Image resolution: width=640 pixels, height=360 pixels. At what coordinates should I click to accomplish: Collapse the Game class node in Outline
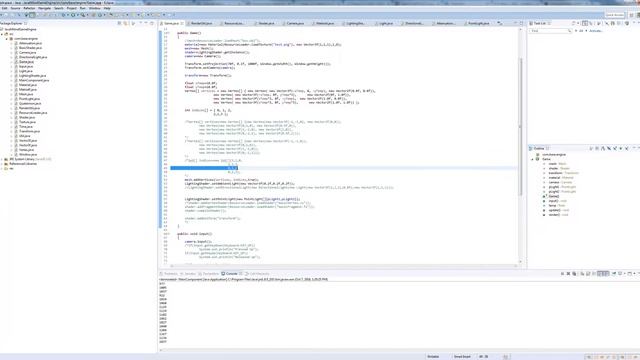533,159
